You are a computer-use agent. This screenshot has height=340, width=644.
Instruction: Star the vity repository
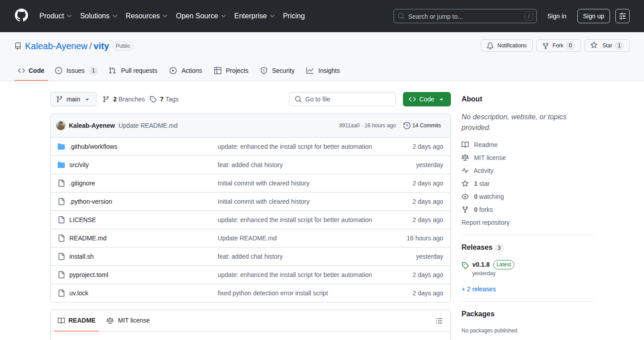pyautogui.click(x=607, y=46)
